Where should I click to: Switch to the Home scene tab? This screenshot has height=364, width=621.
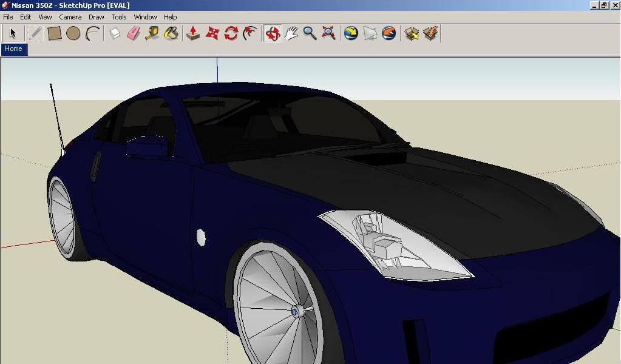tap(14, 49)
